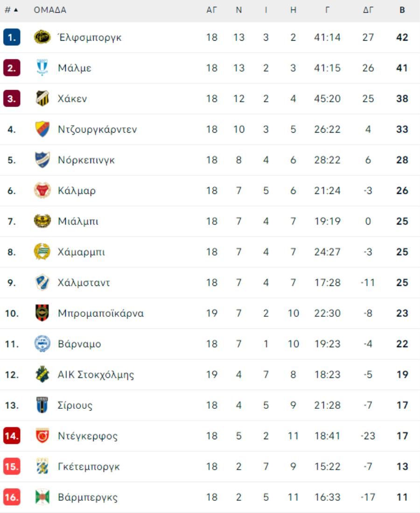The image size is (420, 513).
Task: Select the Μπρομαποϊκάρνα table row name
Action: pos(101,313)
